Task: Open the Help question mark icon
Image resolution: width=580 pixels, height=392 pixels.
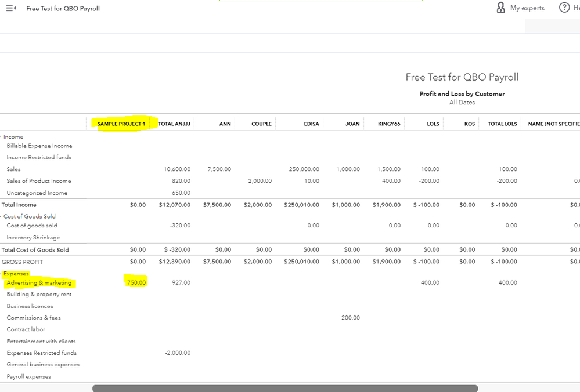Action: 564,8
